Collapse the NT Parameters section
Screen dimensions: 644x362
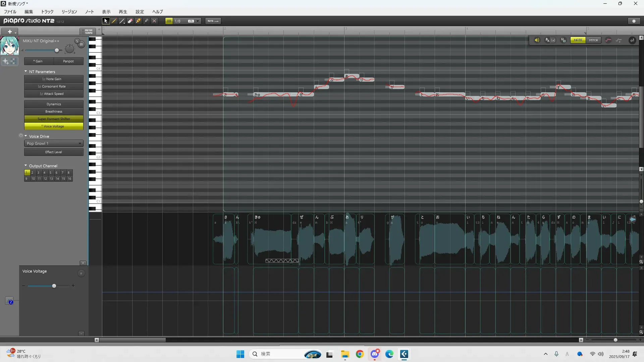26,71
